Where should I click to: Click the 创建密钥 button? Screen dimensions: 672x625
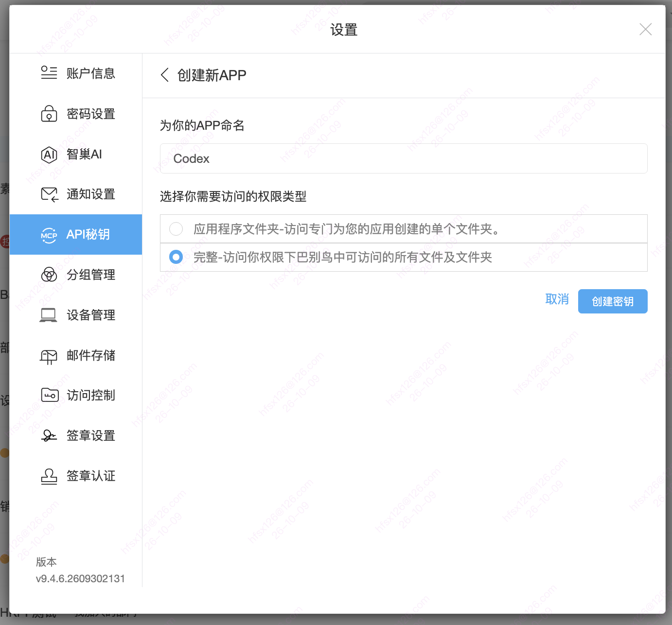coord(613,301)
